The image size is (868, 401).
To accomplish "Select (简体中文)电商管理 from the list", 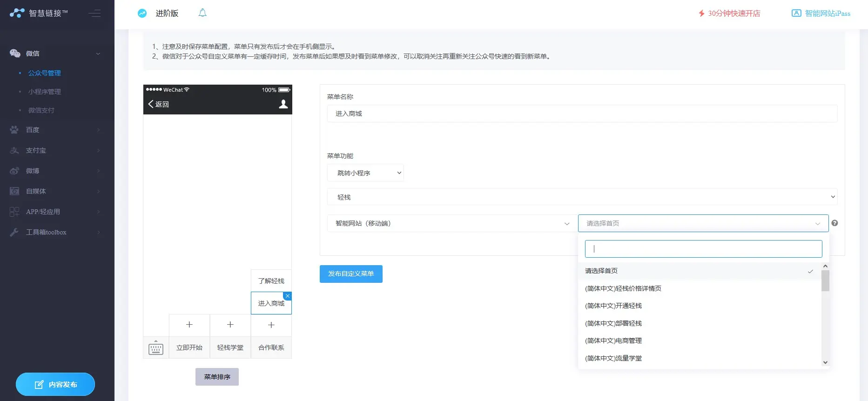I will tap(613, 341).
